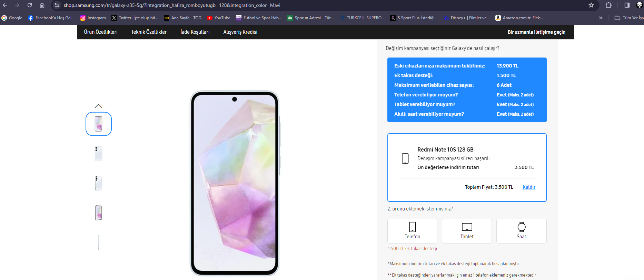Select the second back-view phone thumbnail
The image size is (644, 280).
coord(99,154)
